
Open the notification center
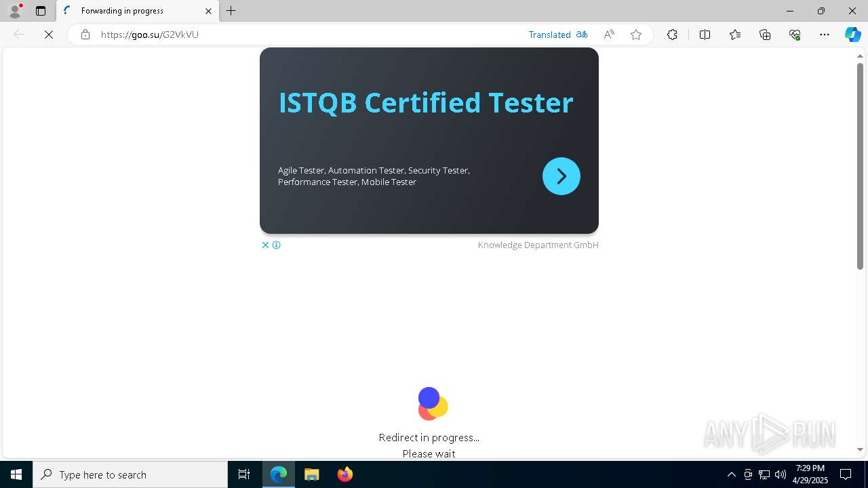pos(846,474)
